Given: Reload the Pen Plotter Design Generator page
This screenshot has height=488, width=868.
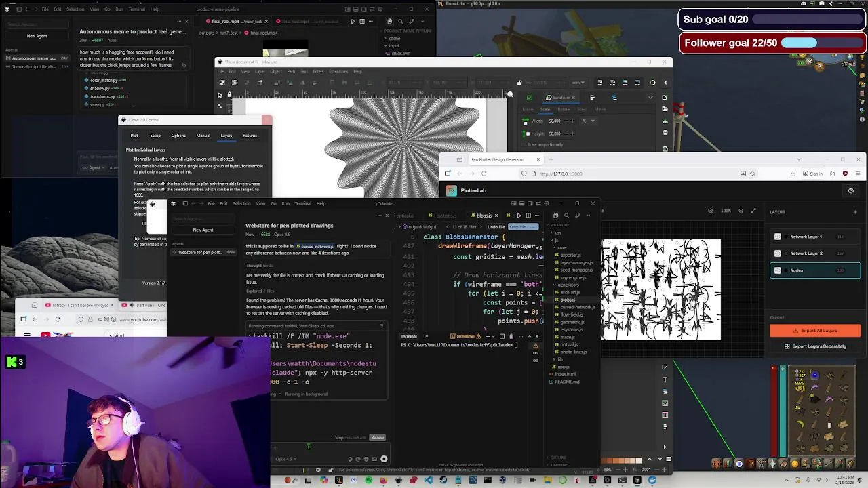Looking at the screenshot, I should pos(484,174).
